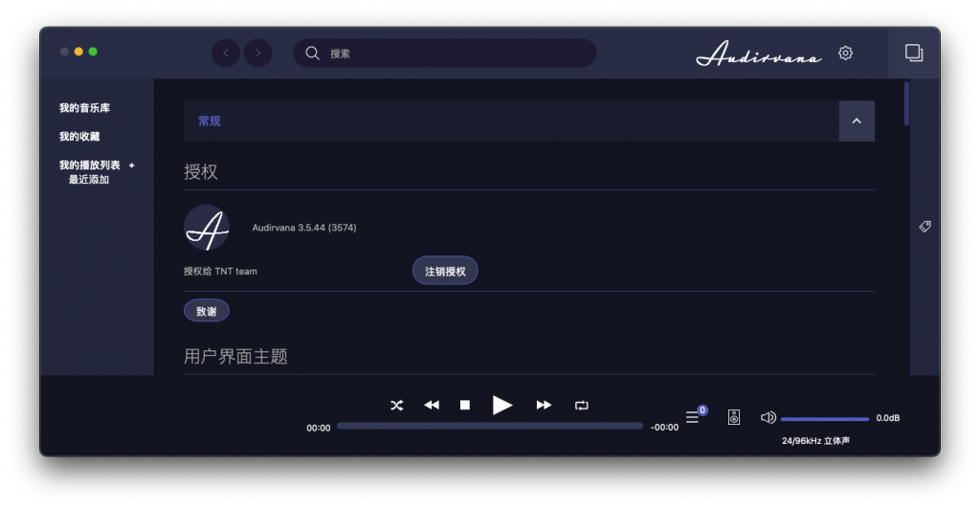The height and width of the screenshot is (509, 980).
Task: Switch to mini player window icon
Action: (914, 53)
